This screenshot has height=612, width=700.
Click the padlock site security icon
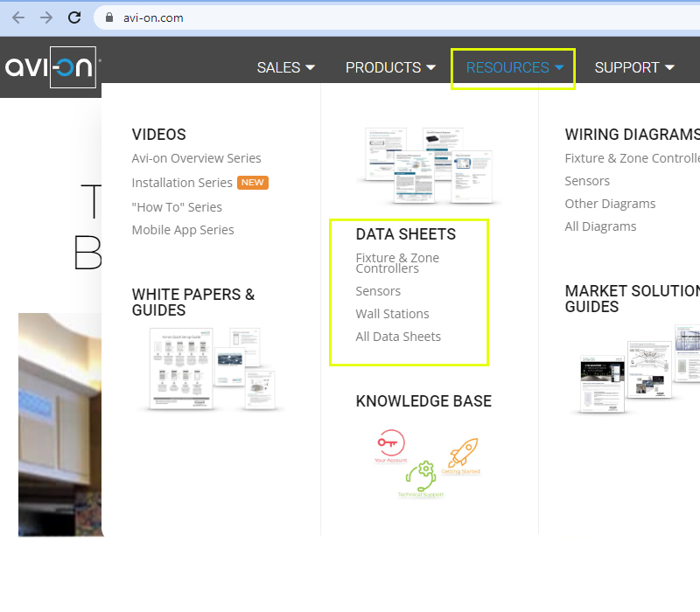click(x=109, y=17)
